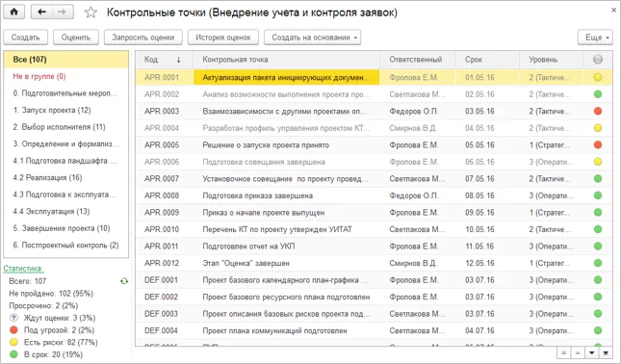Navigate back with the left arrow
Viewport: 621px width, 364px height.
pyautogui.click(x=41, y=12)
